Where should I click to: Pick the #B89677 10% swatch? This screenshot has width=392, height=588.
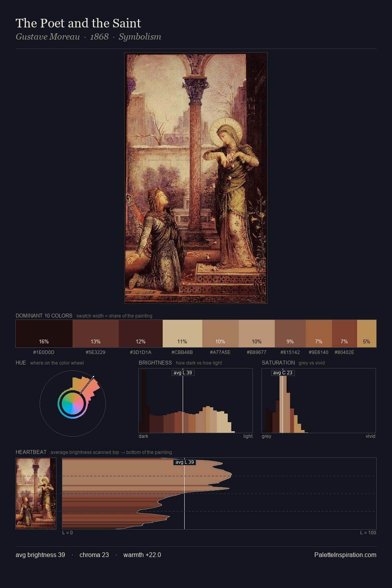pos(257,334)
